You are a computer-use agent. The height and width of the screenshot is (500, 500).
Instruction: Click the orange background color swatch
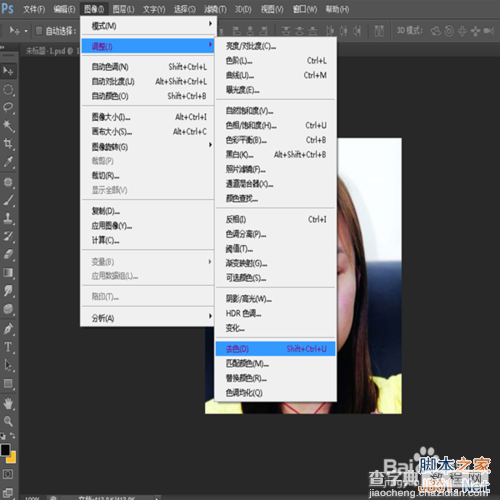coord(12,458)
